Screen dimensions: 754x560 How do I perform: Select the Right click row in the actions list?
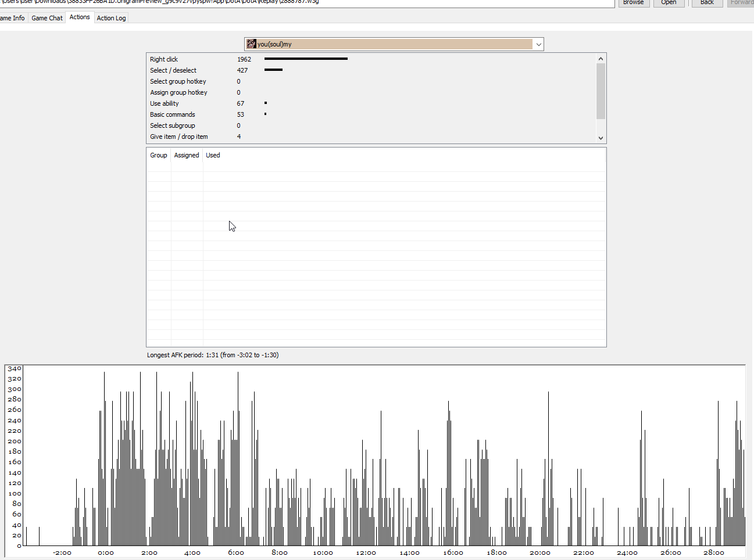[371, 59]
